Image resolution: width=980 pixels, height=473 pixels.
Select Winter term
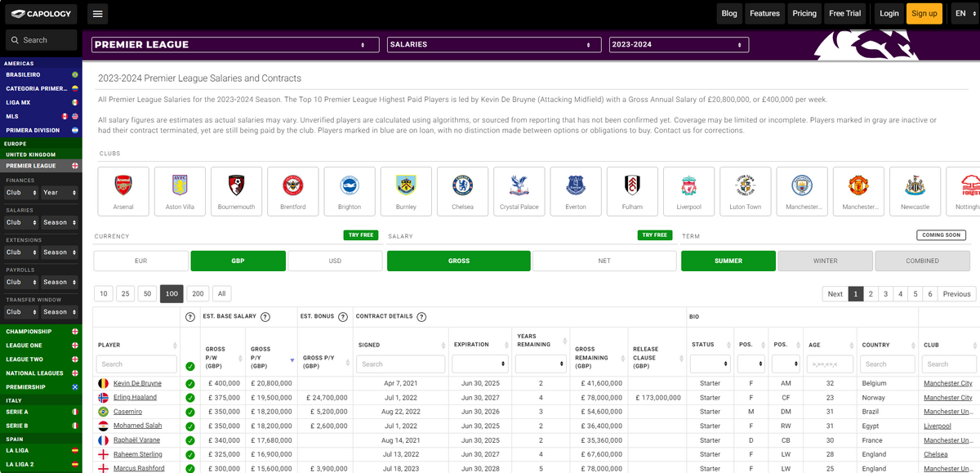[826, 261]
